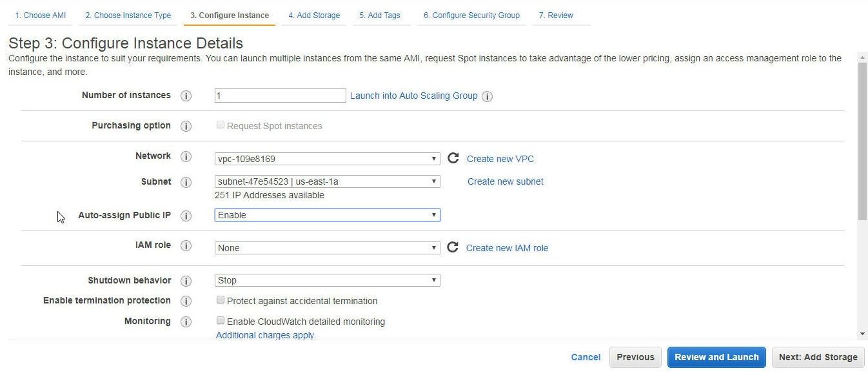Go to the 4. Add Storage tab

pos(314,15)
